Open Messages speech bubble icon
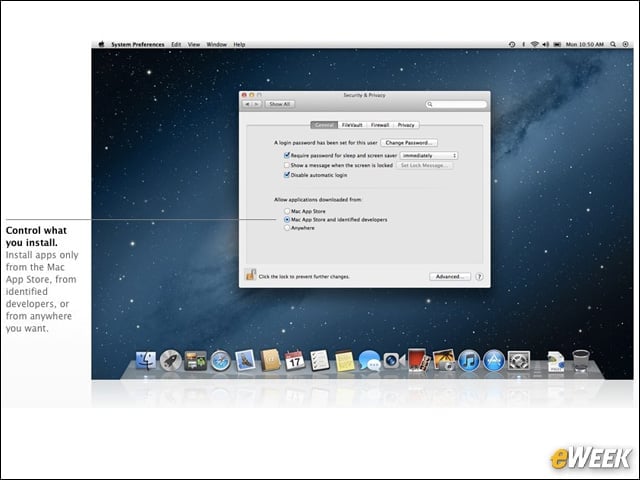The image size is (640, 480). 370,361
